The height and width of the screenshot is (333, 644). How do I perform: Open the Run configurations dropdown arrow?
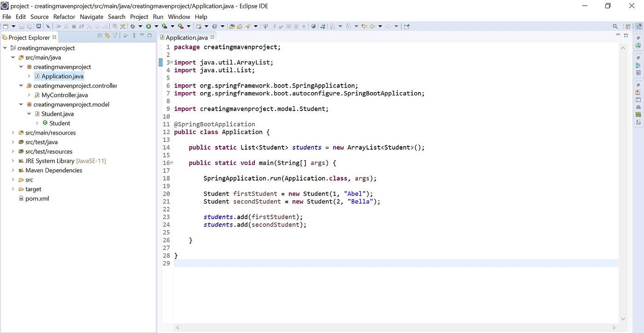click(156, 26)
